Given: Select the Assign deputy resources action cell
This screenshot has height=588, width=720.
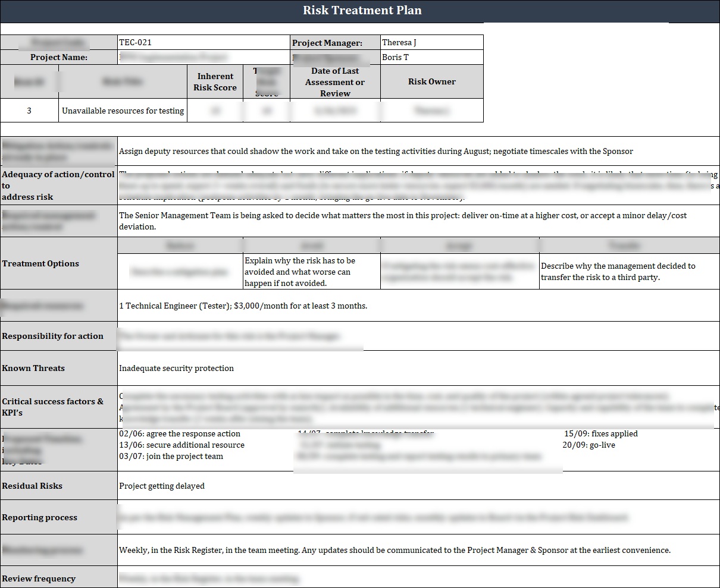Looking at the screenshot, I should 418,151.
